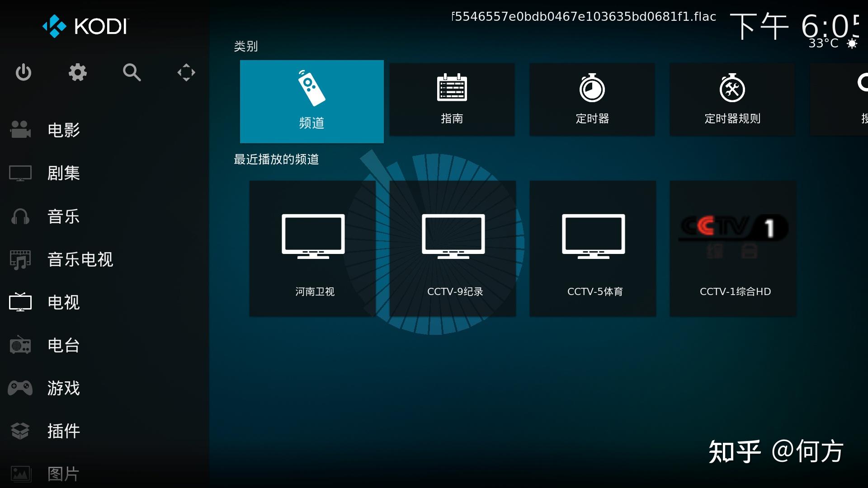
Task: Click the gamepad icon beside 游戏
Action: click(20, 388)
